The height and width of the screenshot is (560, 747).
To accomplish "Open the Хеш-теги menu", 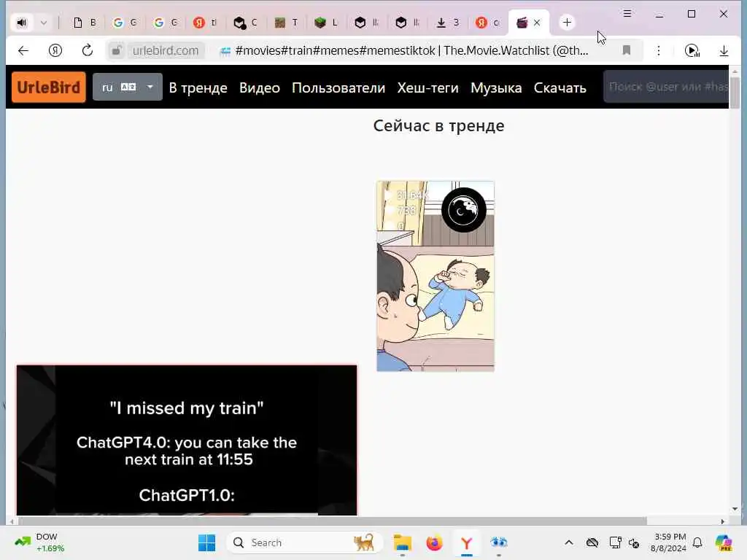I will click(x=427, y=88).
